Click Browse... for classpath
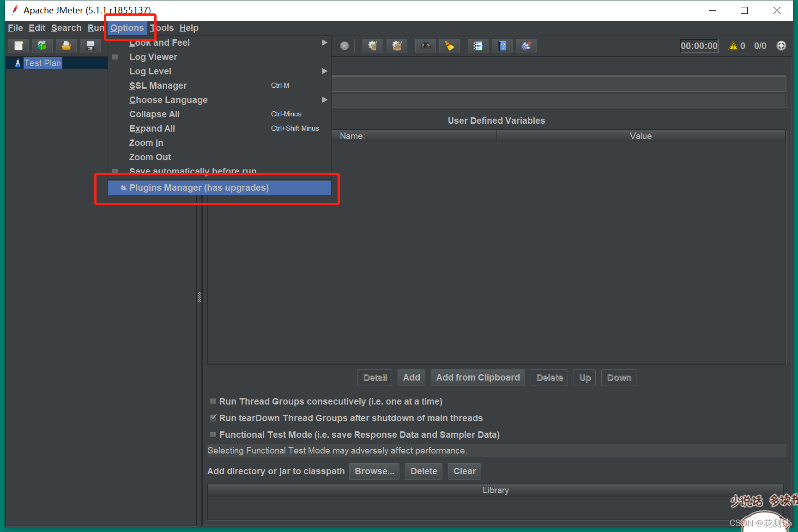The width and height of the screenshot is (798, 532). (x=374, y=472)
